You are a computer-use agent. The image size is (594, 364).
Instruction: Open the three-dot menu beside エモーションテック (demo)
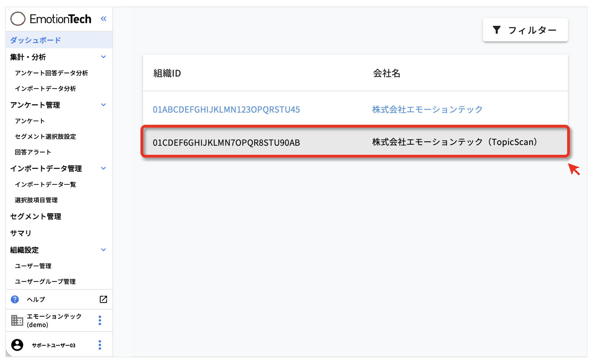100,320
